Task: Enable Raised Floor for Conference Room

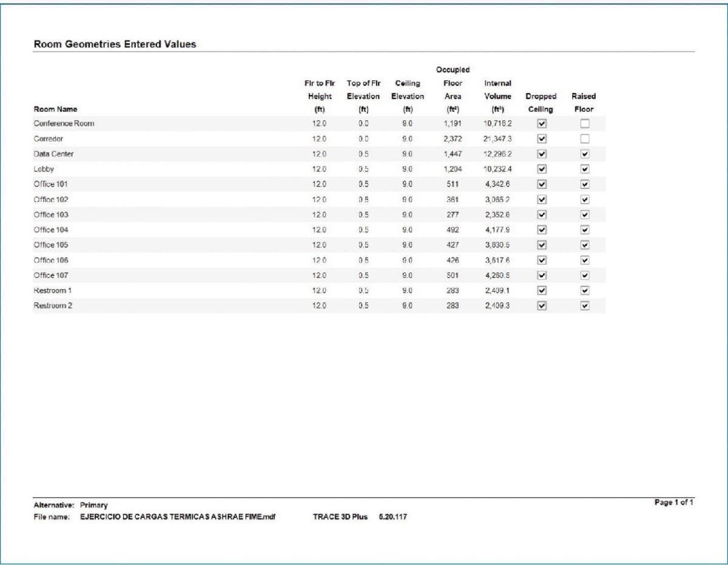Action: click(x=585, y=124)
